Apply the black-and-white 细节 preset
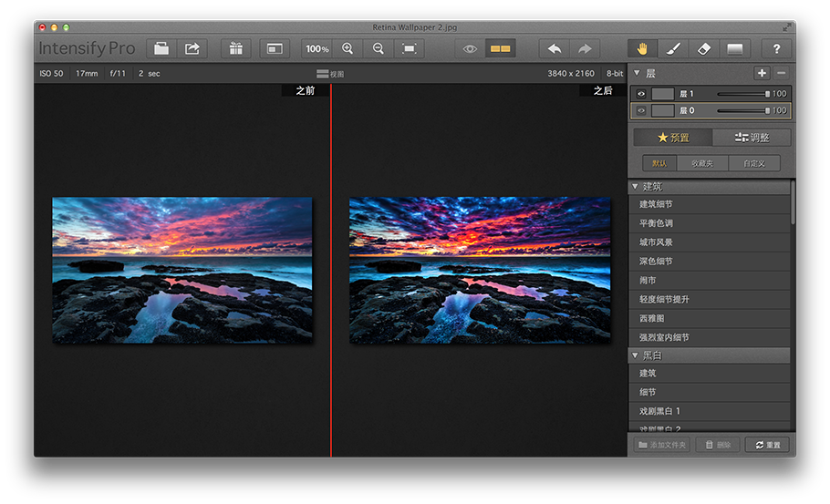830x504 pixels. [x=710, y=392]
